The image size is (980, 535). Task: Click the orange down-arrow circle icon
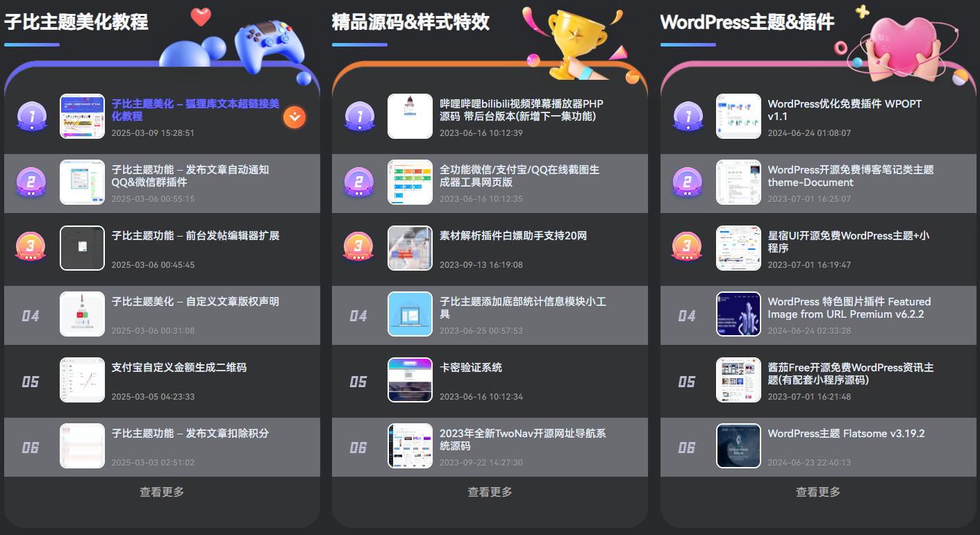294,117
